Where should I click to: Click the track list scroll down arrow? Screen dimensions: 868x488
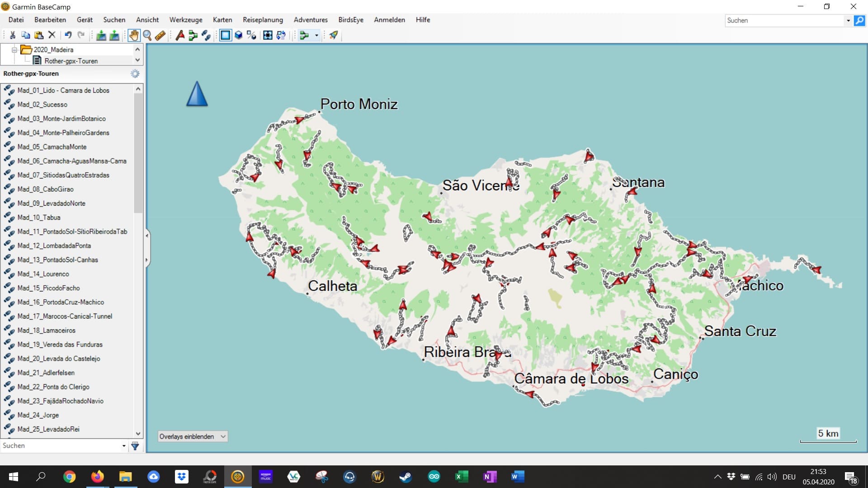tap(138, 433)
